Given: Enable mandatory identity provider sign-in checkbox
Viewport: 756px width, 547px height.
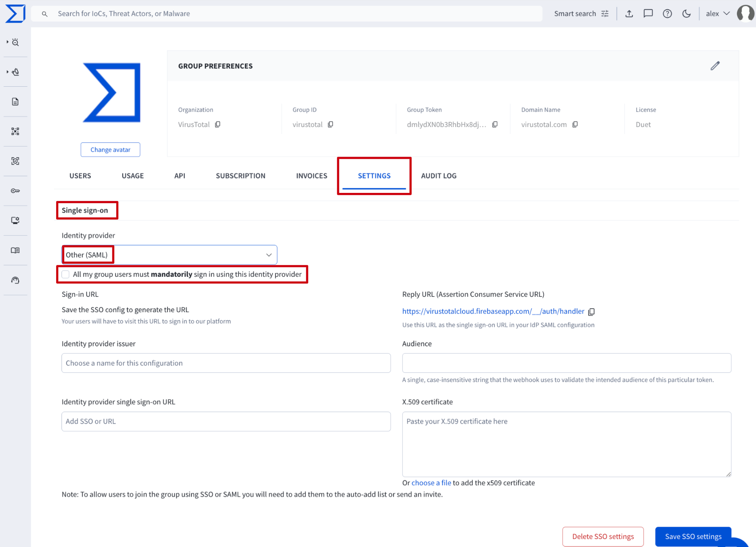Looking at the screenshot, I should click(x=66, y=274).
